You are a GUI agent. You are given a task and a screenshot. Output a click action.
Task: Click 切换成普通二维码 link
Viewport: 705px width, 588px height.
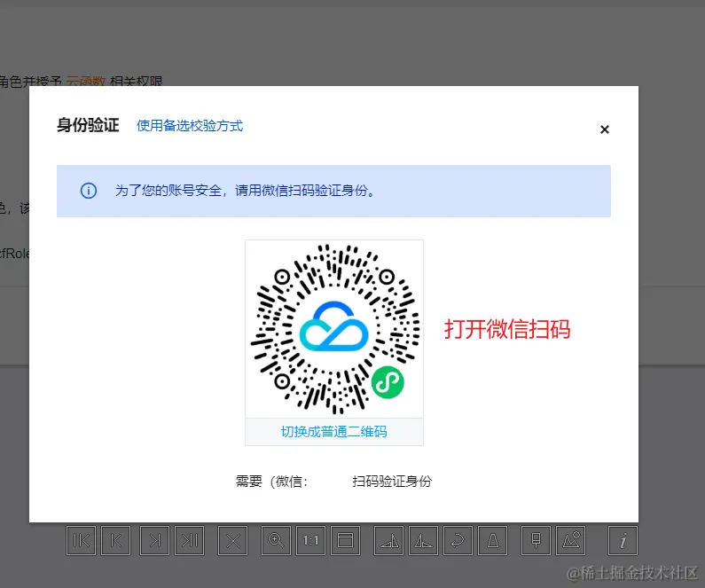pyautogui.click(x=334, y=432)
